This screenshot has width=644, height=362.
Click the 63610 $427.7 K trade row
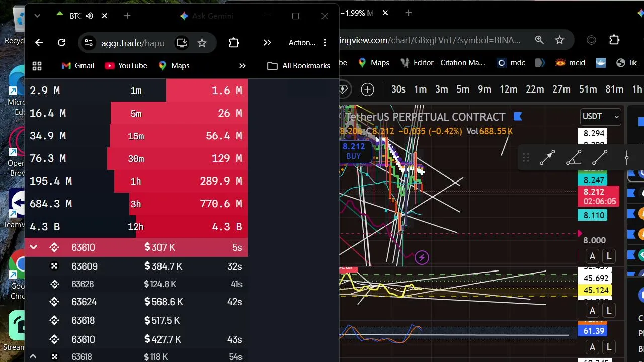(x=136, y=339)
